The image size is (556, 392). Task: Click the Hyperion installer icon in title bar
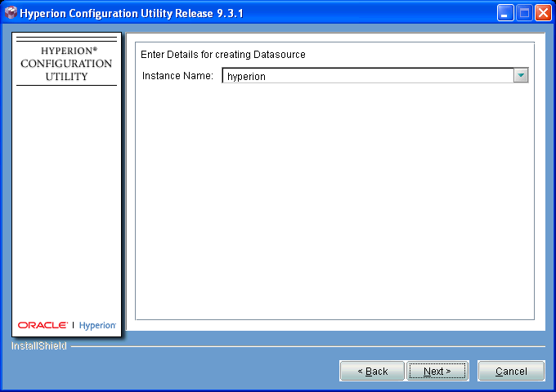(x=11, y=13)
